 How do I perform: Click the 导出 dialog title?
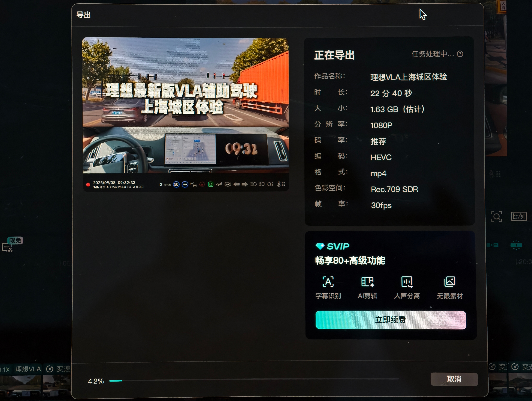click(83, 15)
